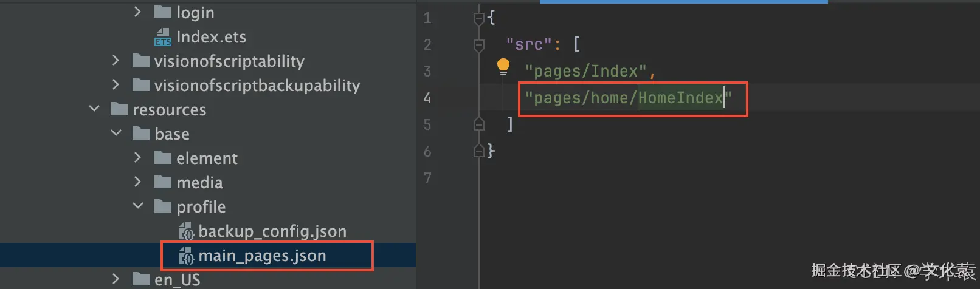Click the "pages/Index" string
This screenshot has height=289, width=980.
pyautogui.click(x=585, y=71)
